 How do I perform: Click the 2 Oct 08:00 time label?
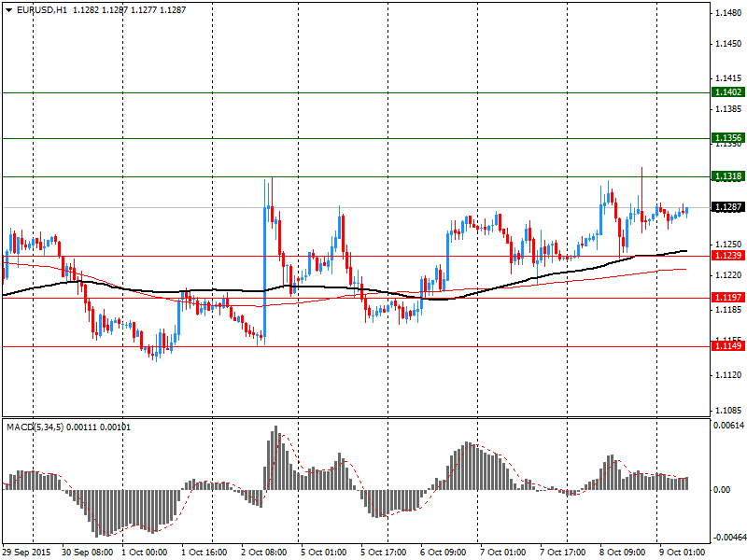click(264, 553)
